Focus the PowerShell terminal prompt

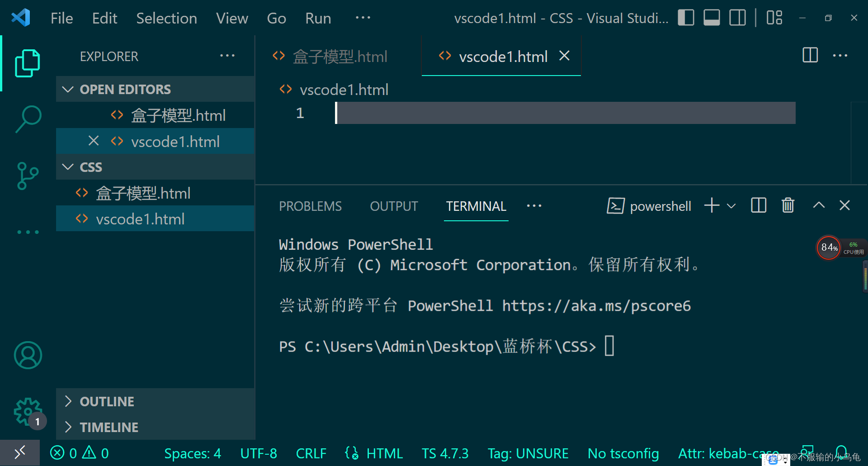pyautogui.click(x=609, y=346)
